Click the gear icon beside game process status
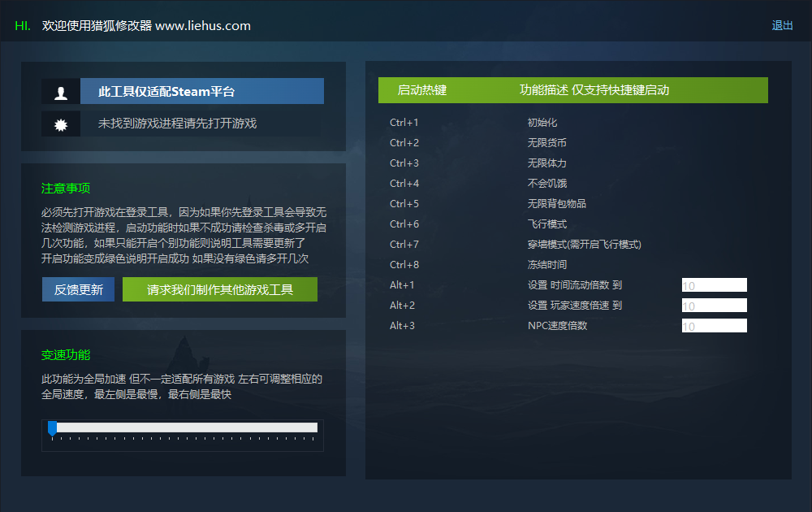812x512 pixels. (61, 125)
